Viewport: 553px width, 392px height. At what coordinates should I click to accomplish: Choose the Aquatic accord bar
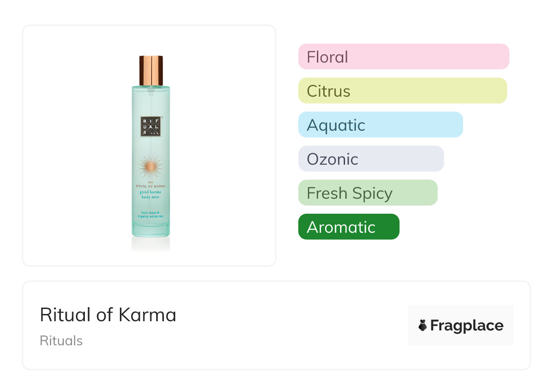[380, 125]
